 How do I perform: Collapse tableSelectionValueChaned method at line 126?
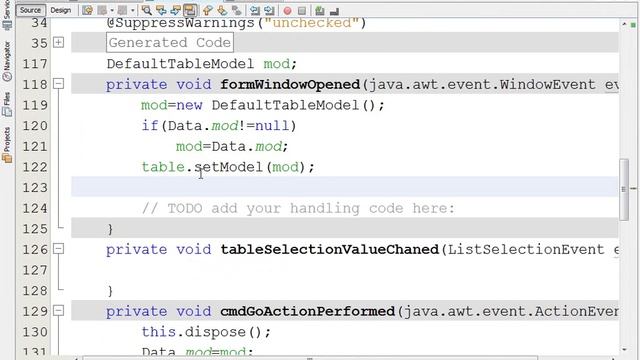click(x=59, y=249)
